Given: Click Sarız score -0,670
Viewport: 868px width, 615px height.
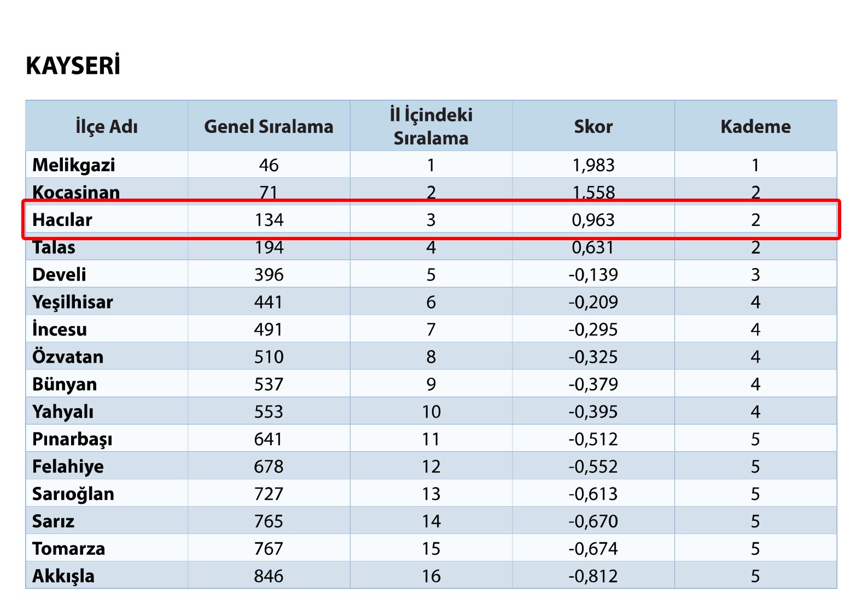Looking at the screenshot, I should (x=593, y=521).
